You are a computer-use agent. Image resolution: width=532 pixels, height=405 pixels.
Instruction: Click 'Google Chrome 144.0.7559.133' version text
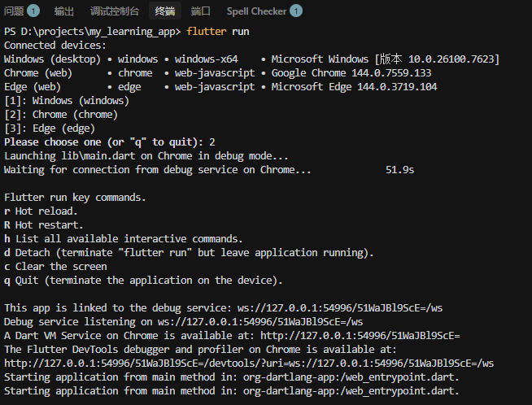[351, 73]
